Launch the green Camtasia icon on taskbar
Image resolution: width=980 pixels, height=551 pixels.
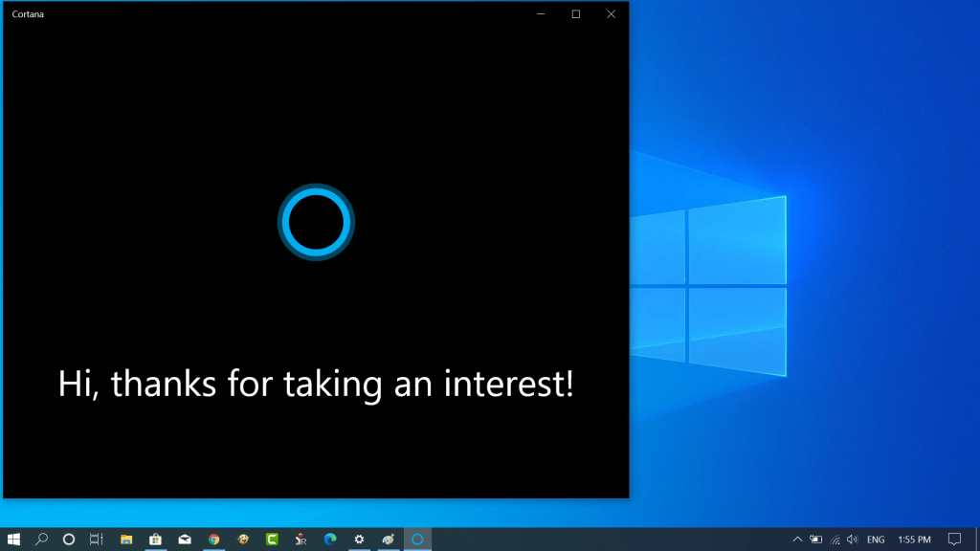(272, 540)
